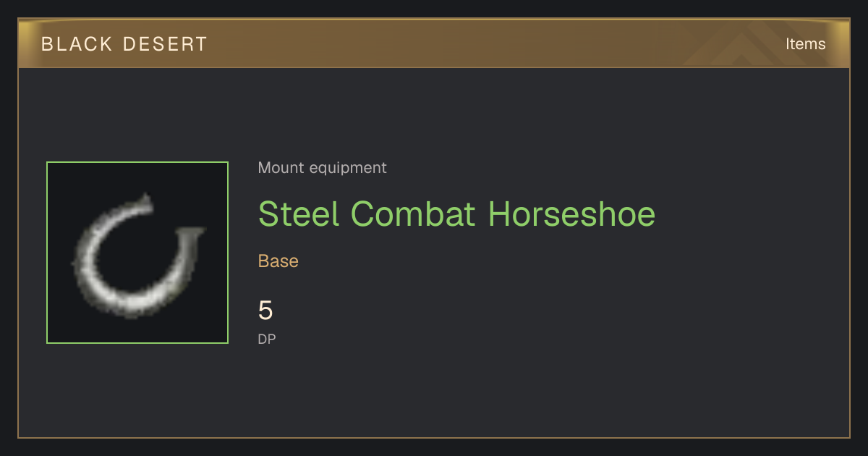868x456 pixels.
Task: Click the Steel Combat Horseshoe item icon
Action: [137, 253]
